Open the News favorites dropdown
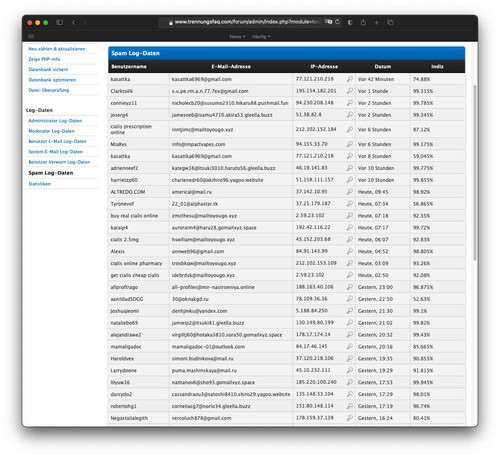This screenshot has height=456, width=500. coord(237,36)
